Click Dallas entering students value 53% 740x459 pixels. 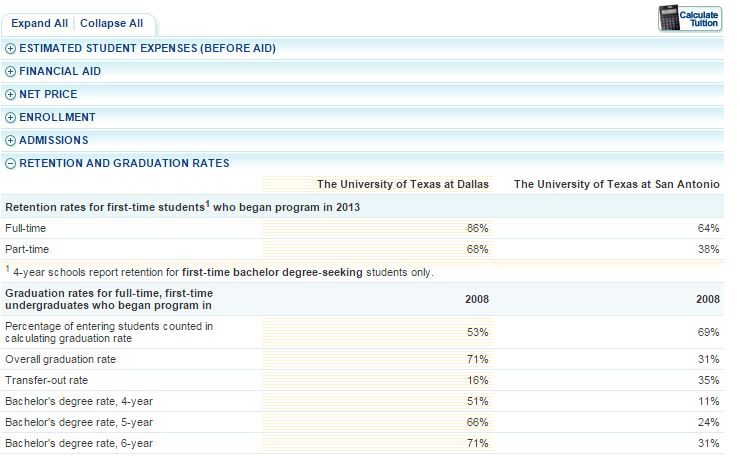point(478,333)
